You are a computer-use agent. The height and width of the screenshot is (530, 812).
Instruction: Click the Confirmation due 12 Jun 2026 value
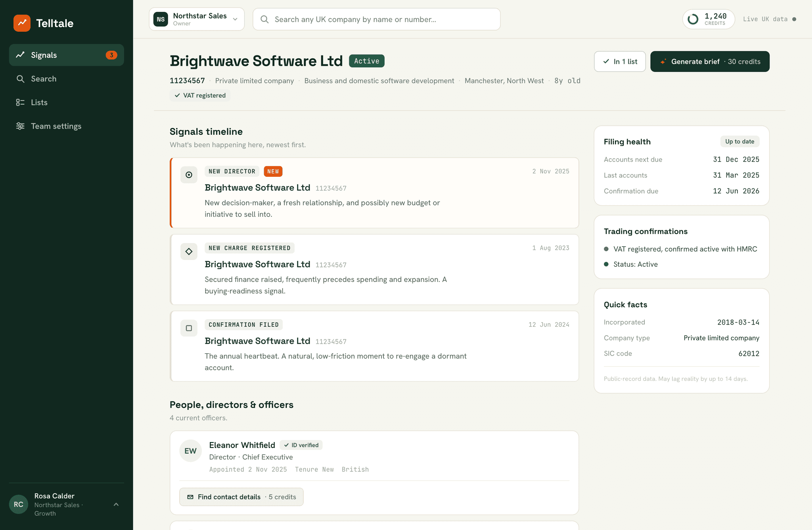tap(736, 191)
